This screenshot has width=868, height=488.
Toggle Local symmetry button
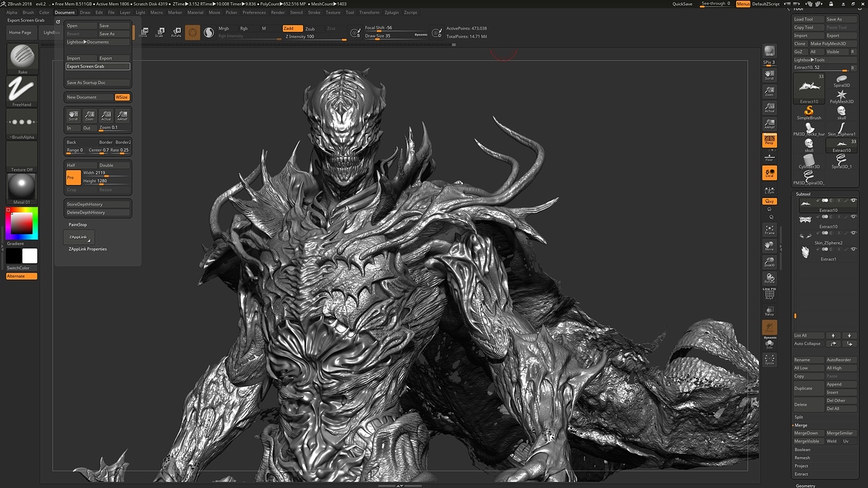pyautogui.click(x=770, y=173)
